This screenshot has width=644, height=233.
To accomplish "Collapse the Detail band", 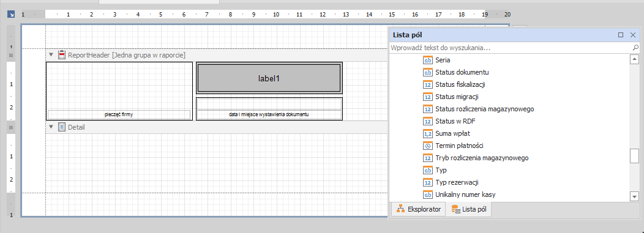I will (51, 127).
